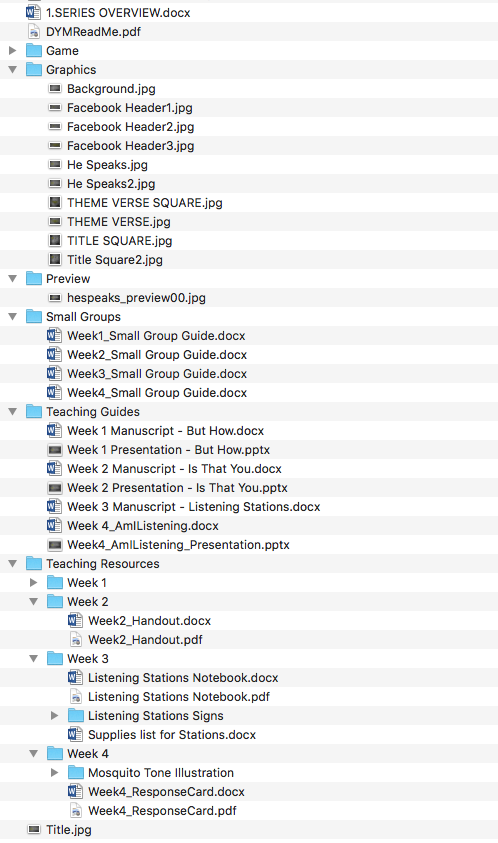The height and width of the screenshot is (843, 498).
Task: Collapse the Week 2 subfolder
Action: point(33,602)
